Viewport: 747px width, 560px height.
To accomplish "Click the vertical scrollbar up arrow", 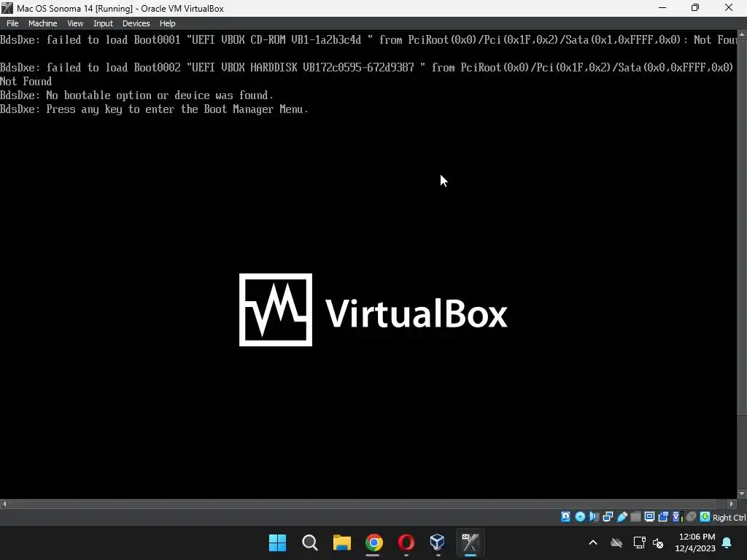I will [742, 35].
